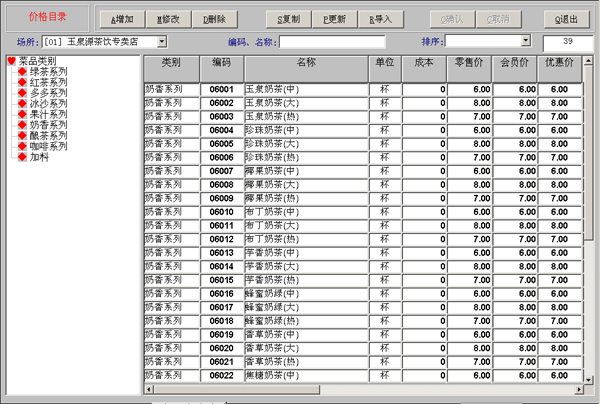The image size is (600, 404).
Task: Select 加料 in the category tree
Action: 39,157
